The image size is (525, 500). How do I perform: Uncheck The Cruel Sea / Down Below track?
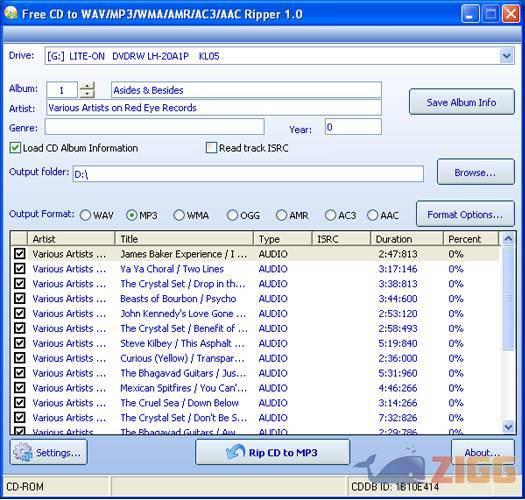(19, 403)
